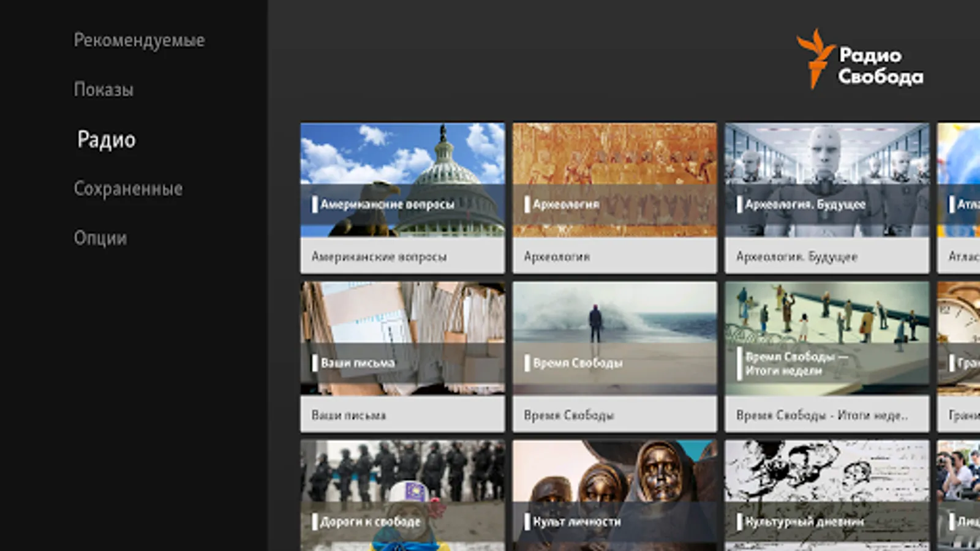Open the Американские вопросы show card
The image size is (980, 551).
pyautogui.click(x=402, y=198)
